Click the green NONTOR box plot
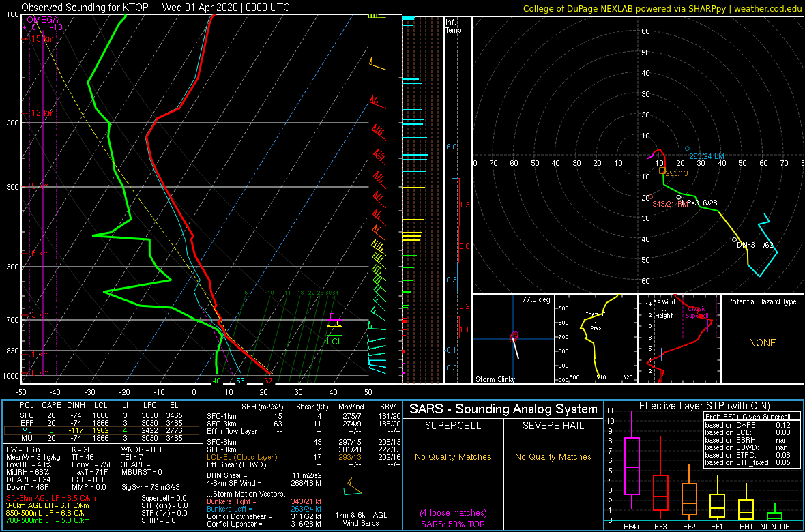This screenshot has width=805, height=532. (x=775, y=514)
